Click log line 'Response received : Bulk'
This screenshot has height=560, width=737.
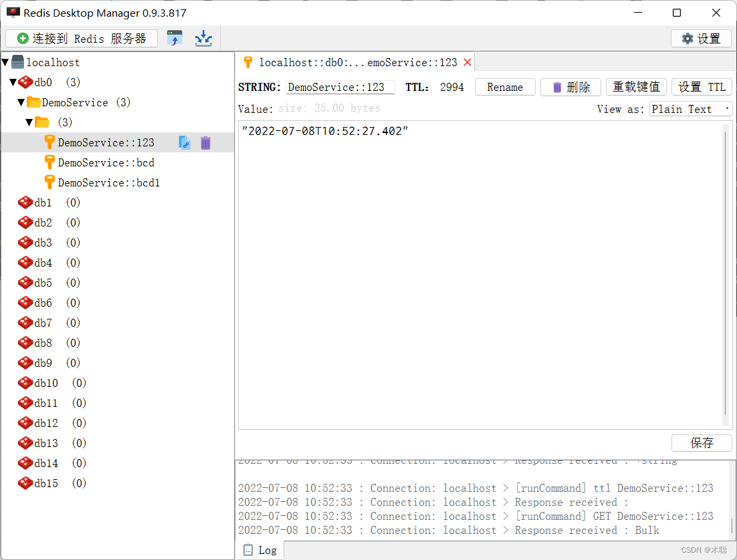coord(448,531)
